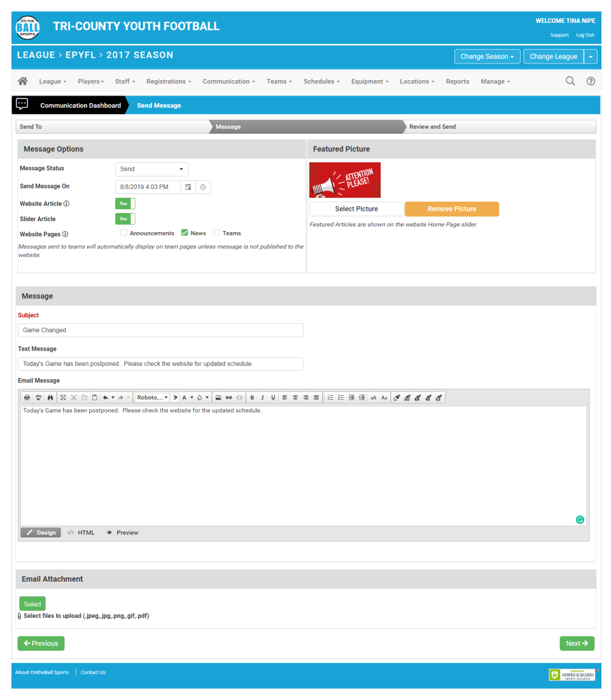
Task: Open search with magnifying glass icon
Action: (570, 81)
